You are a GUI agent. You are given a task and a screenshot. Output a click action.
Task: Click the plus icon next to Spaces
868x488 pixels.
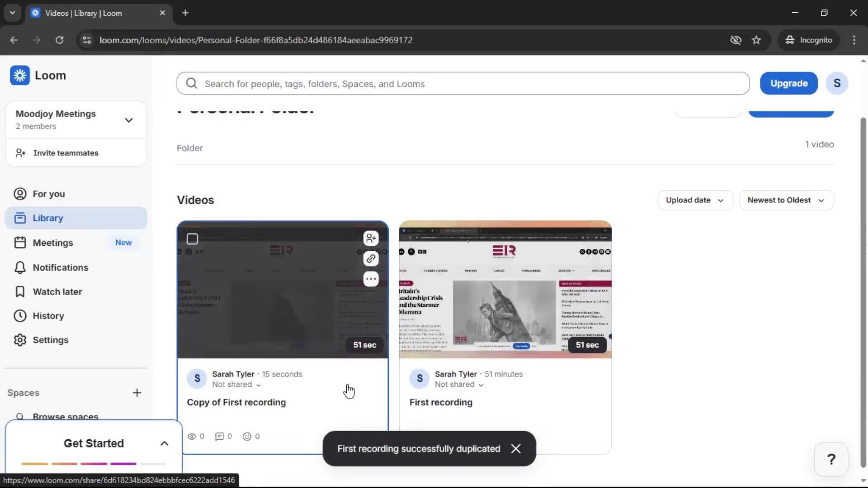click(137, 393)
